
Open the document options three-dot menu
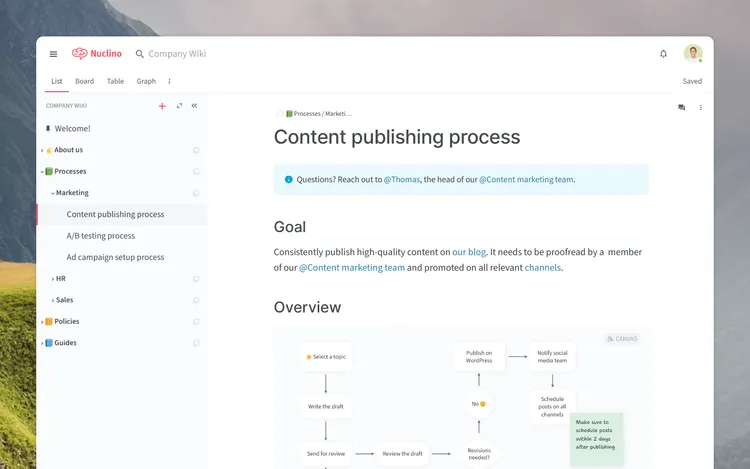[x=701, y=108]
